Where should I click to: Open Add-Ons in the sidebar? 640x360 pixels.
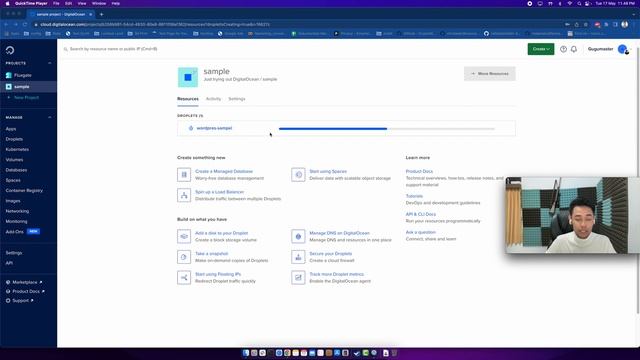coord(15,232)
